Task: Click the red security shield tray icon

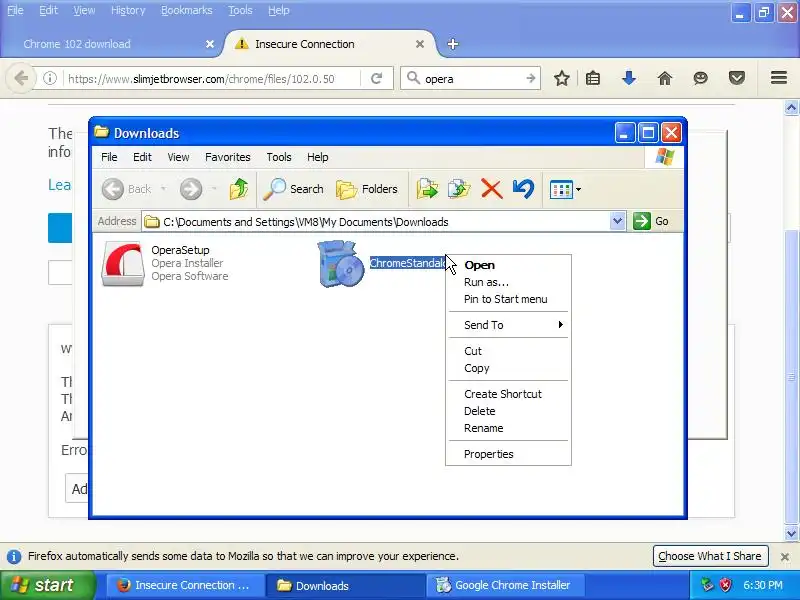Action: coord(725,585)
